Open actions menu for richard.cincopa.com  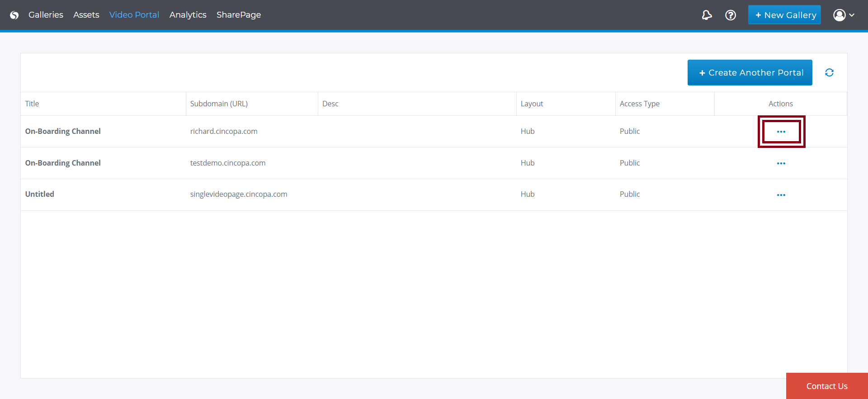[781, 132]
